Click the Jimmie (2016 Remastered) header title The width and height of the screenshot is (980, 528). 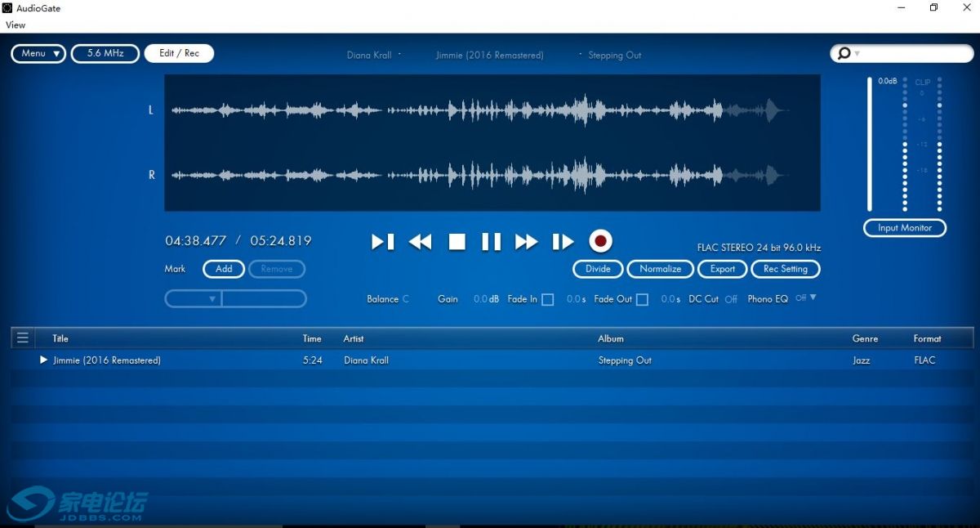pos(490,56)
